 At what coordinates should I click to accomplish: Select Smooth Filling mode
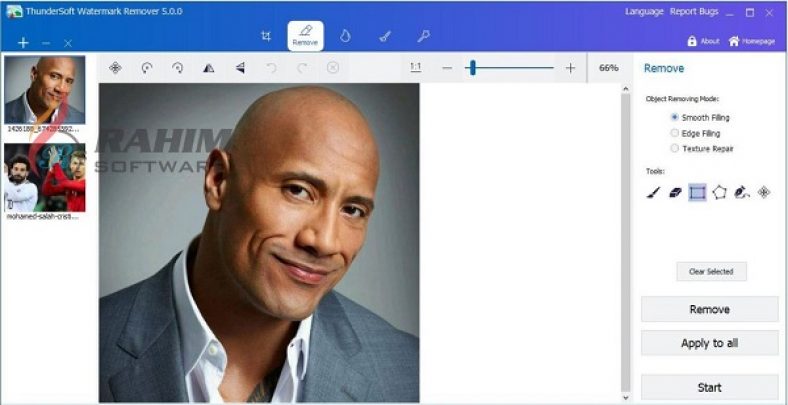700,118
